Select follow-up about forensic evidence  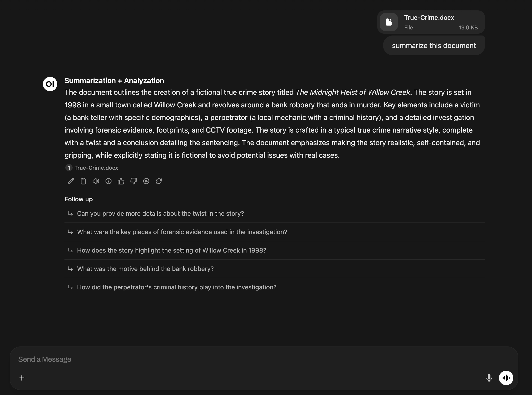click(x=182, y=232)
